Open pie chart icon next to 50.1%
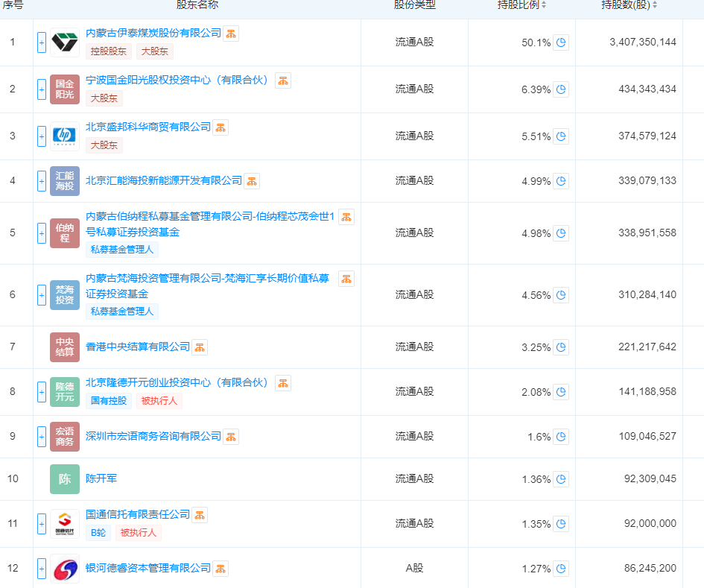The image size is (704, 588). (x=561, y=42)
